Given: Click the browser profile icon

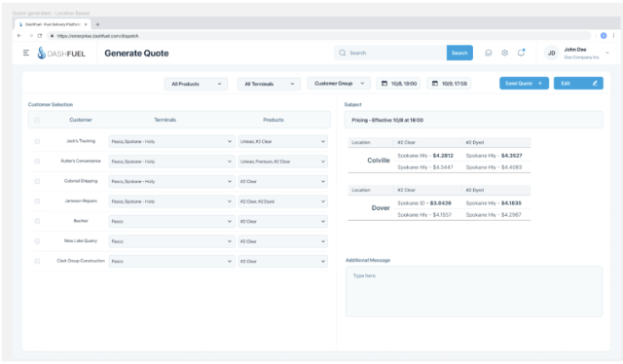Looking at the screenshot, I should (604, 35).
